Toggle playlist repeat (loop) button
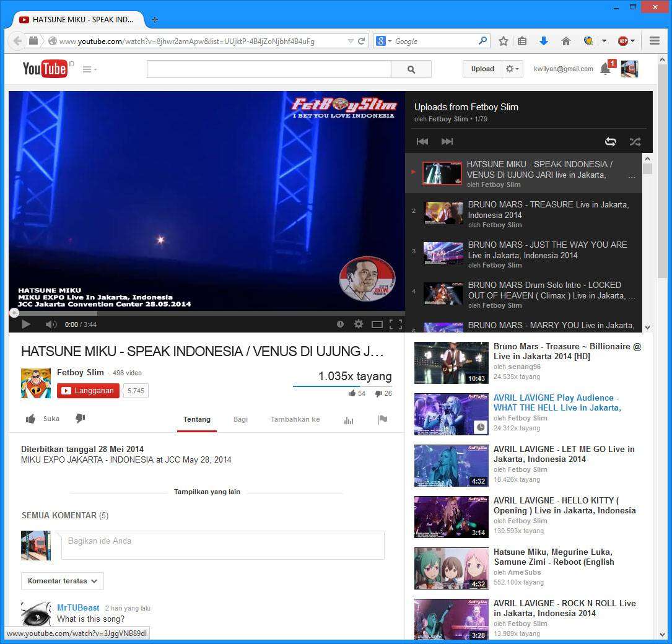Viewport: 672px width, 644px height. pyautogui.click(x=610, y=141)
